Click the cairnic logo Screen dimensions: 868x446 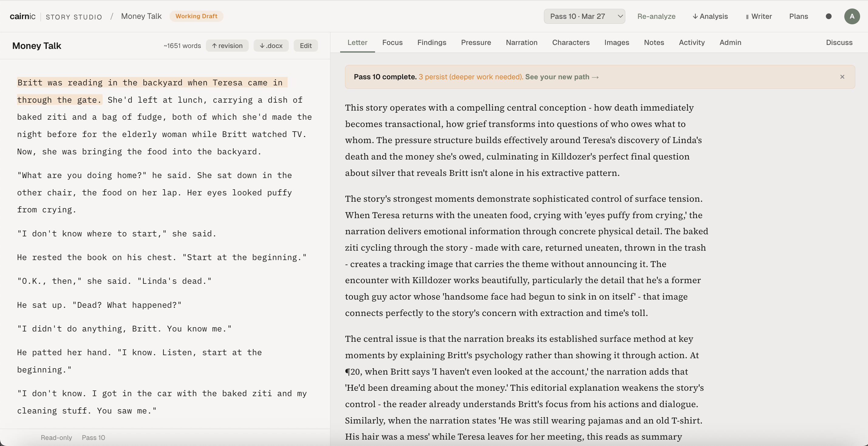click(22, 16)
